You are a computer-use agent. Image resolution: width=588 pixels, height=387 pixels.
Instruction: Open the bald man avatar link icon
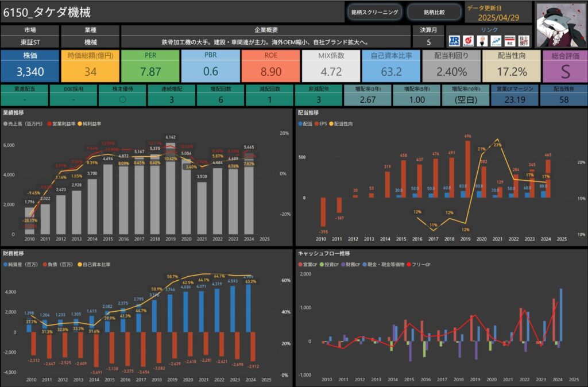point(482,41)
